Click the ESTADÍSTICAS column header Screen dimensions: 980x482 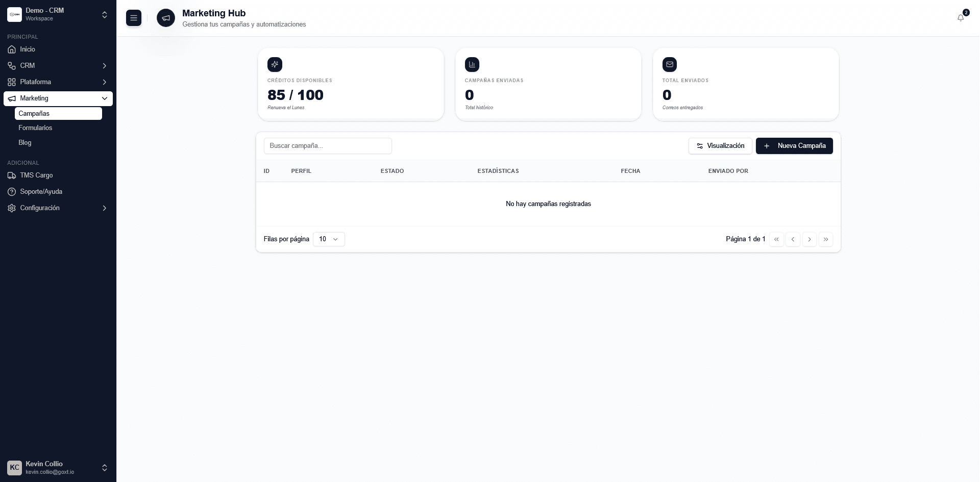click(x=498, y=171)
